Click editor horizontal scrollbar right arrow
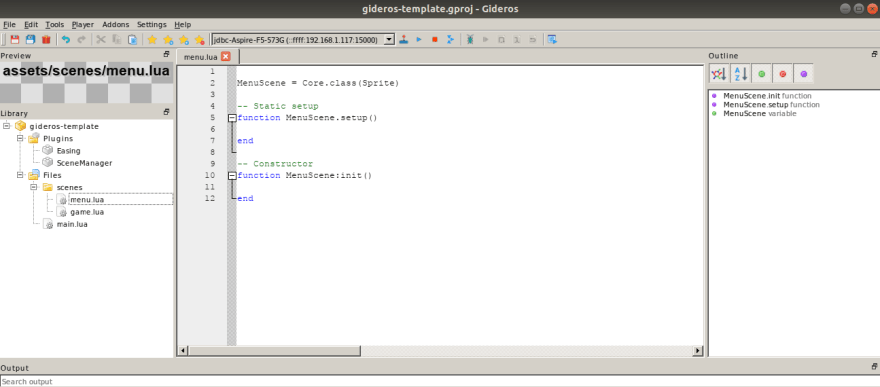This screenshot has width=880, height=387. pyautogui.click(x=698, y=351)
